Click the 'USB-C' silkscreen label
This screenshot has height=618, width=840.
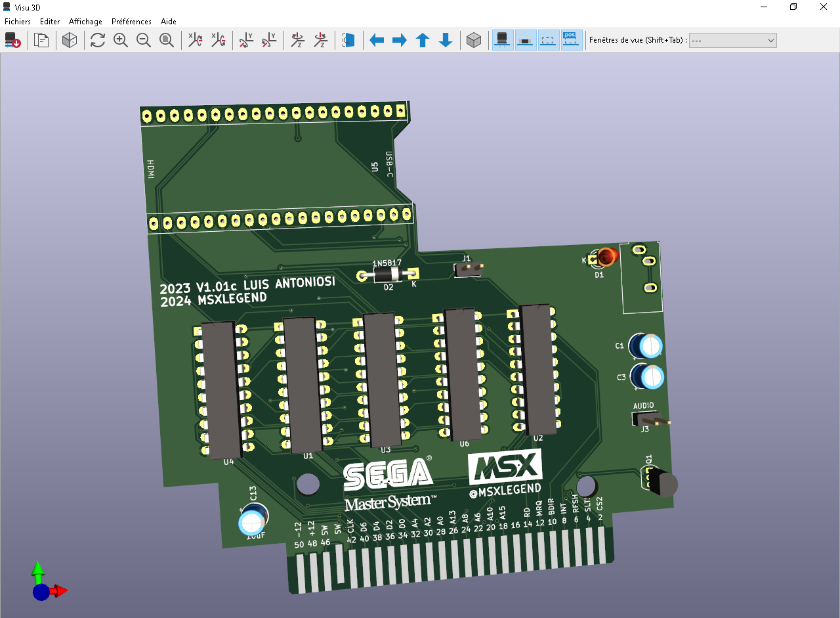click(x=389, y=164)
